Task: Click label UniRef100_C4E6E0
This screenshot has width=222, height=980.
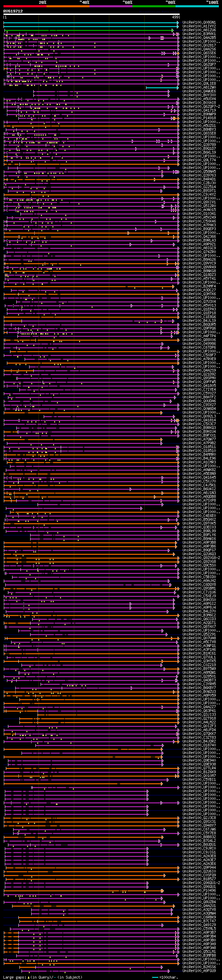Action: coord(199,516)
